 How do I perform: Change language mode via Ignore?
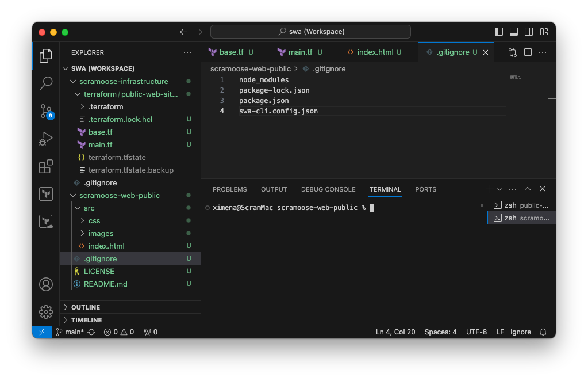point(521,332)
